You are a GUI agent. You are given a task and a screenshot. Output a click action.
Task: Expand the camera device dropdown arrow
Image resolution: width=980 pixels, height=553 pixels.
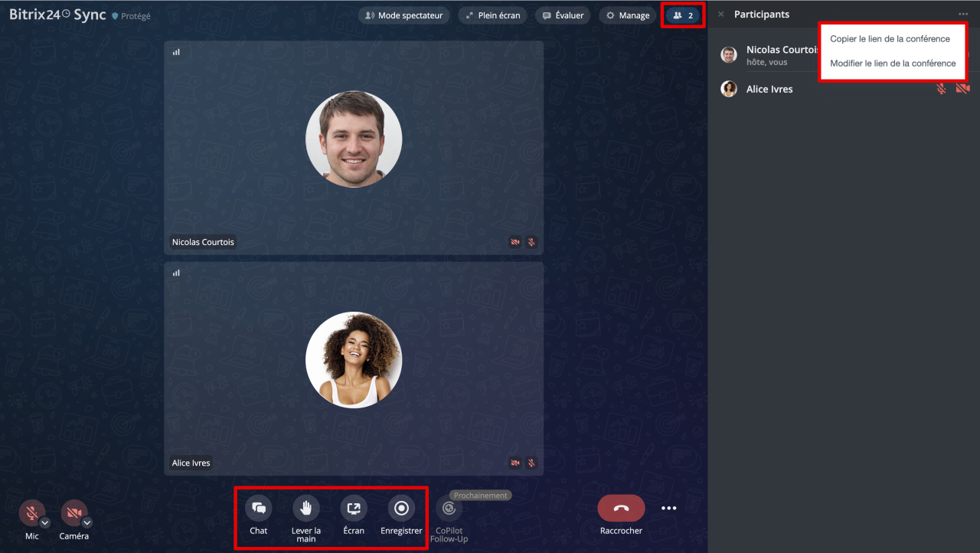[87, 522]
